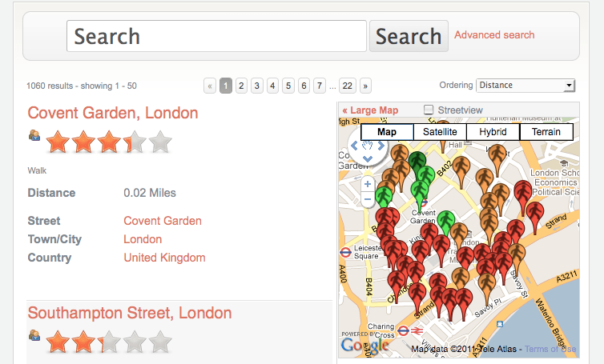Click the walker icon beside Southampton Street stars
The width and height of the screenshot is (604, 364).
point(34,336)
